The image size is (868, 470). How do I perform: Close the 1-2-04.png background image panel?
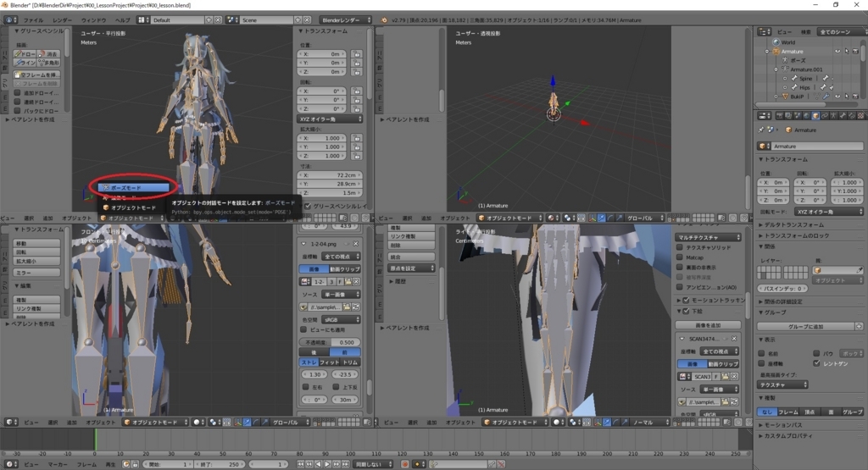[355, 244]
